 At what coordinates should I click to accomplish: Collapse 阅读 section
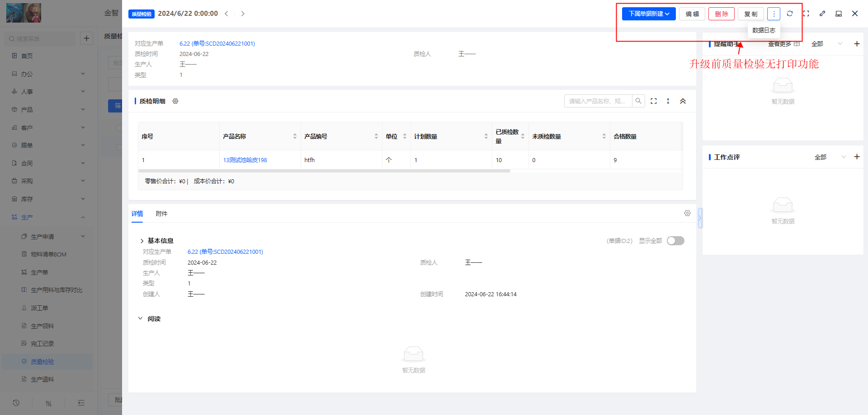(140, 318)
